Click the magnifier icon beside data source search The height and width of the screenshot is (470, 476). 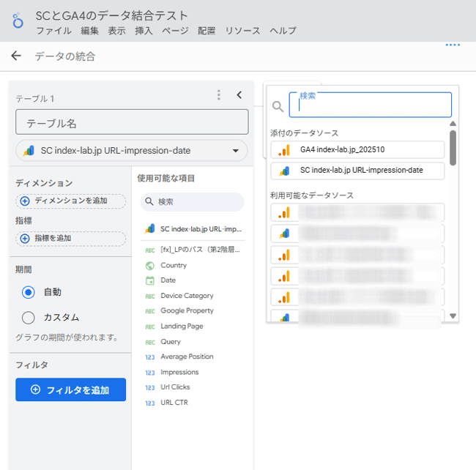(x=278, y=106)
